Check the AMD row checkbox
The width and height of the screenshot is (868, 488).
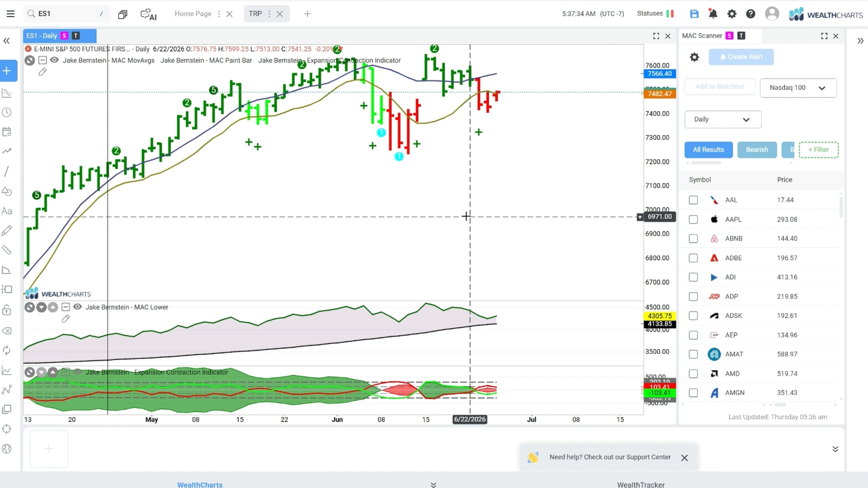pyautogui.click(x=693, y=374)
